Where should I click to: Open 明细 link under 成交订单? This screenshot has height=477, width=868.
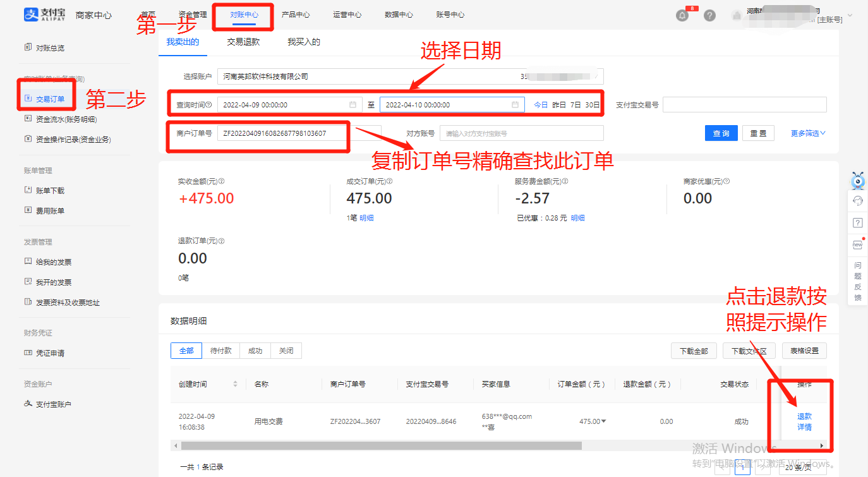[x=367, y=218]
